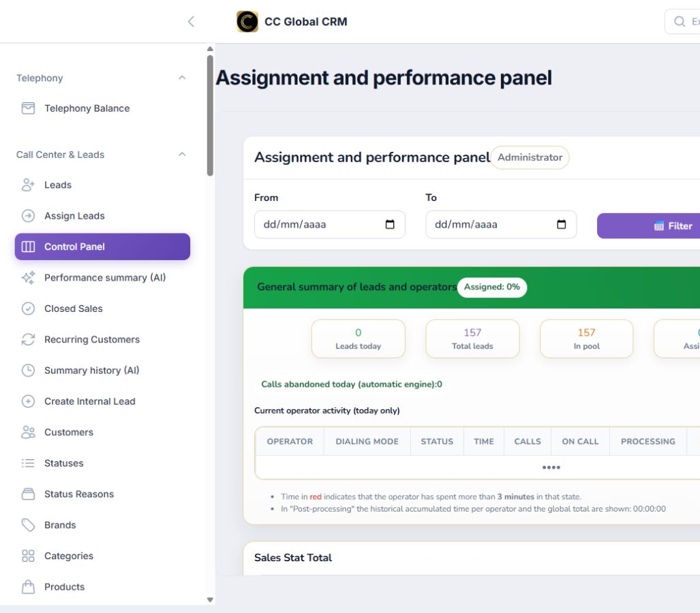Collapse the Call Center & Leads section
Screen dimensions: 700x613
pos(182,155)
